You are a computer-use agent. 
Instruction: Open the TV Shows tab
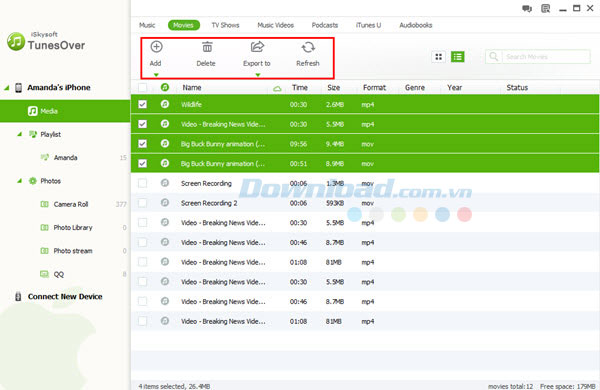point(225,25)
